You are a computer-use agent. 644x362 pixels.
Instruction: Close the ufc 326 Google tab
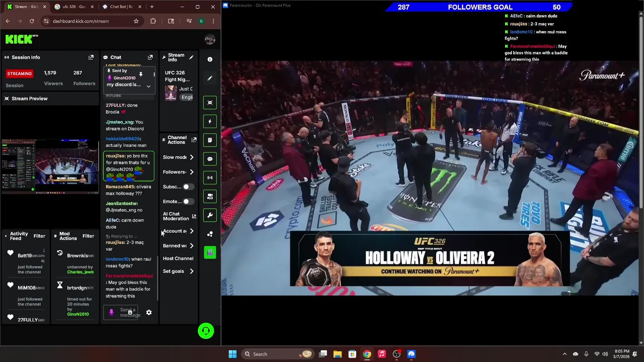(x=92, y=7)
